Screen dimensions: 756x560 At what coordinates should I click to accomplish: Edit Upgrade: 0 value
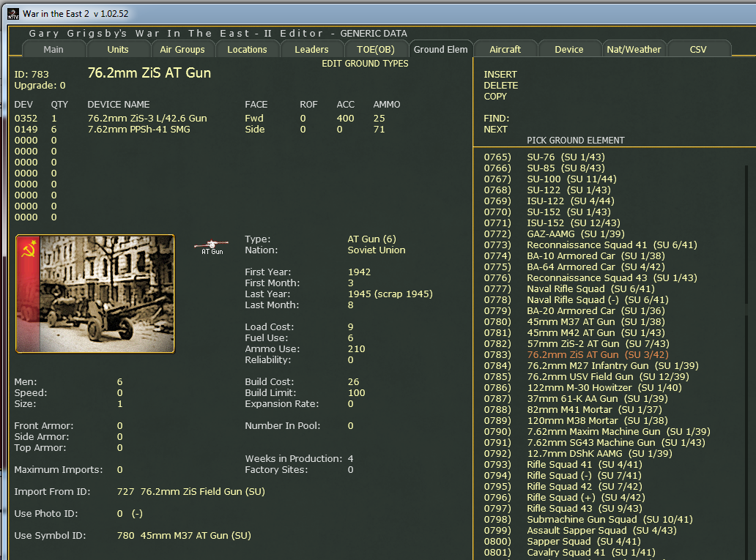[x=40, y=86]
